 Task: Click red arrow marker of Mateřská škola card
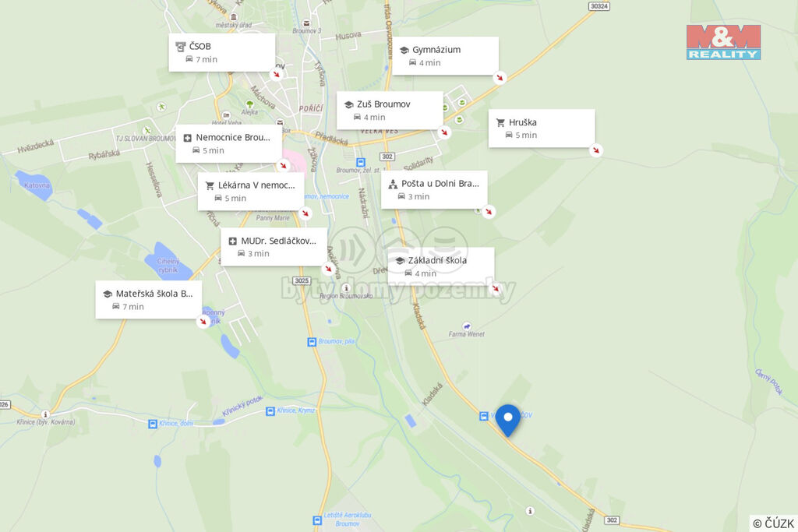203,322
